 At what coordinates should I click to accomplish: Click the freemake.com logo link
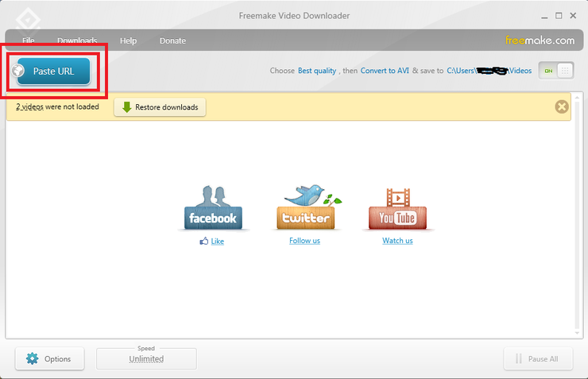pos(540,40)
